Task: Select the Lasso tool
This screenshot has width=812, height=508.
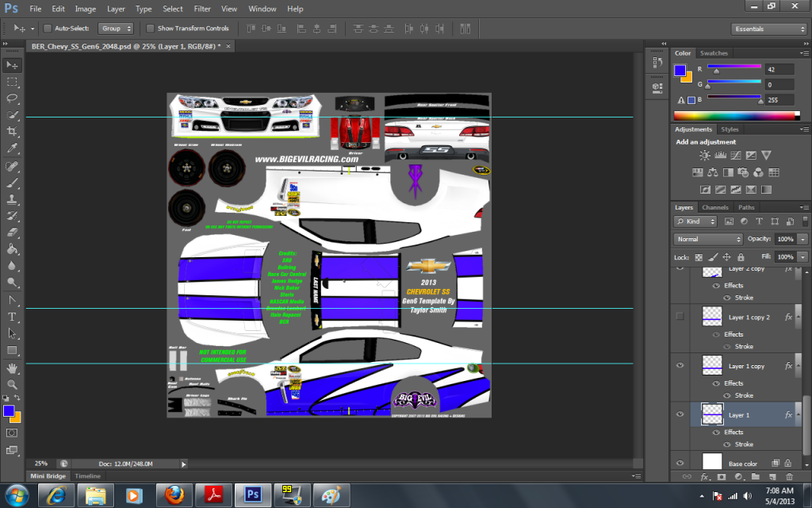Action: click(12, 98)
